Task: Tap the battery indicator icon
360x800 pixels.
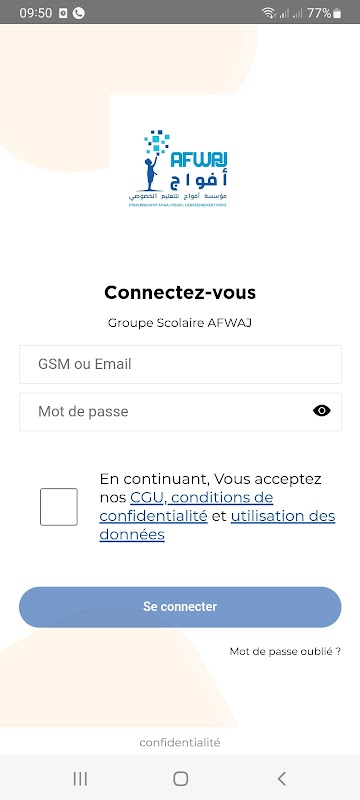Action: pos(337,13)
